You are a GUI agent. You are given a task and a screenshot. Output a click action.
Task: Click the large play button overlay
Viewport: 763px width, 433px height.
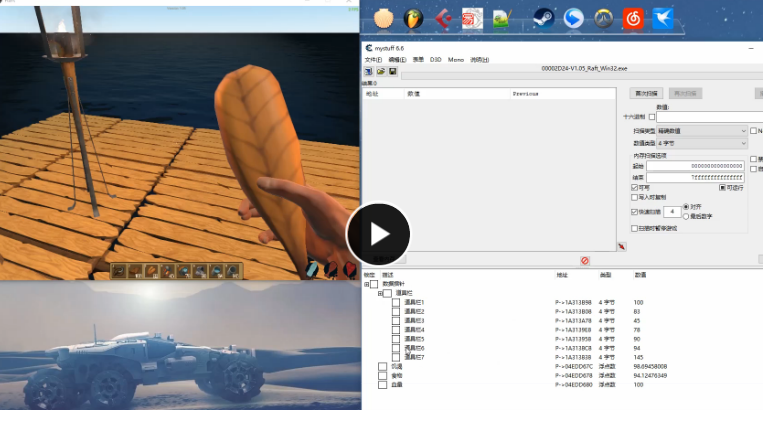pyautogui.click(x=378, y=234)
